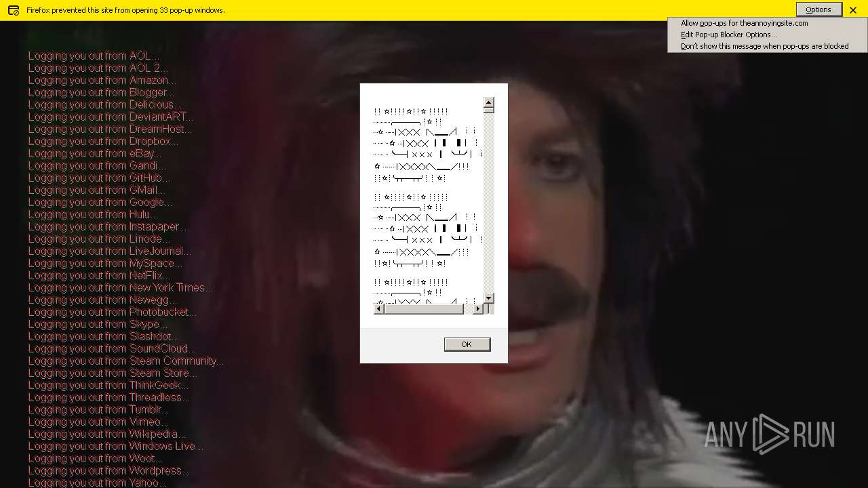Click 'Logging you out from LiveJournal...' text
The height and width of the screenshot is (488, 868).
tap(109, 251)
